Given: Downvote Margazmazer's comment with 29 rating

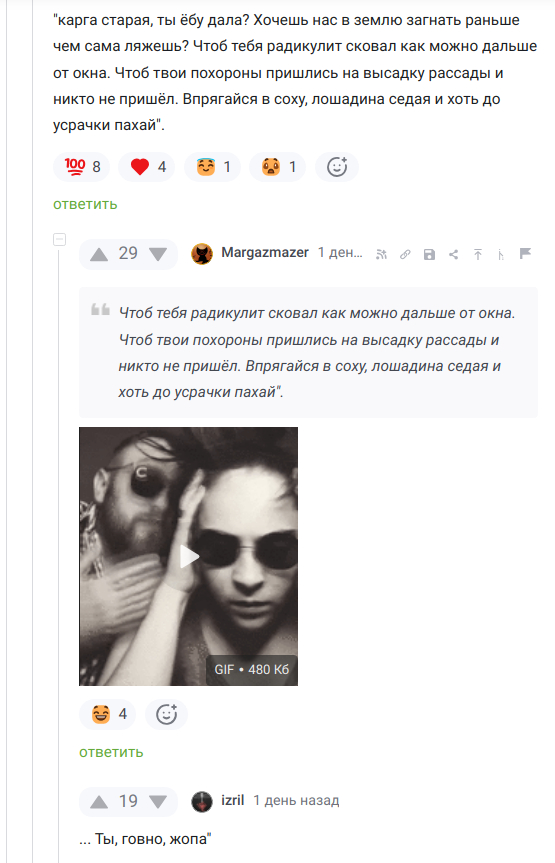Looking at the screenshot, I should tap(159, 254).
